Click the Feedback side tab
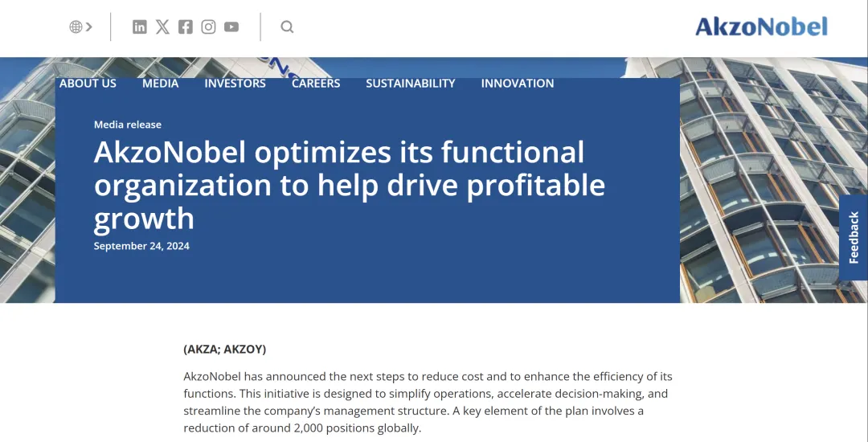Viewport: 868px width, 442px height. [x=854, y=237]
